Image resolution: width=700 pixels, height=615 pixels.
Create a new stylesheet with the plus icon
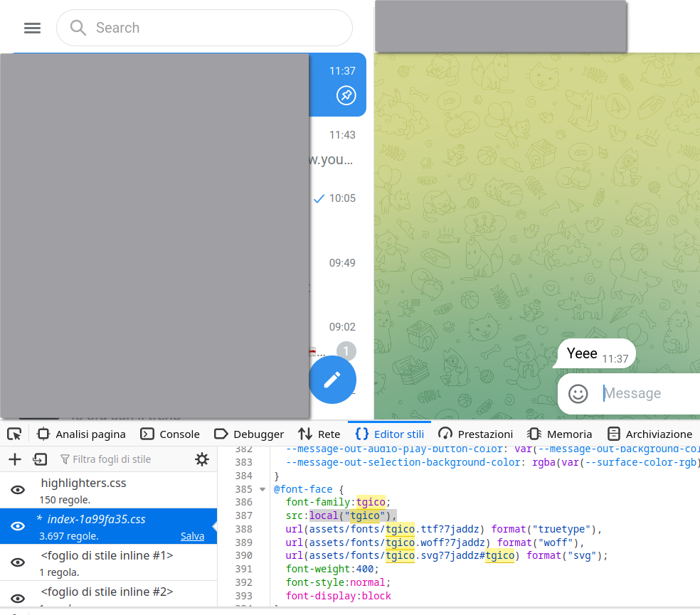(14, 459)
